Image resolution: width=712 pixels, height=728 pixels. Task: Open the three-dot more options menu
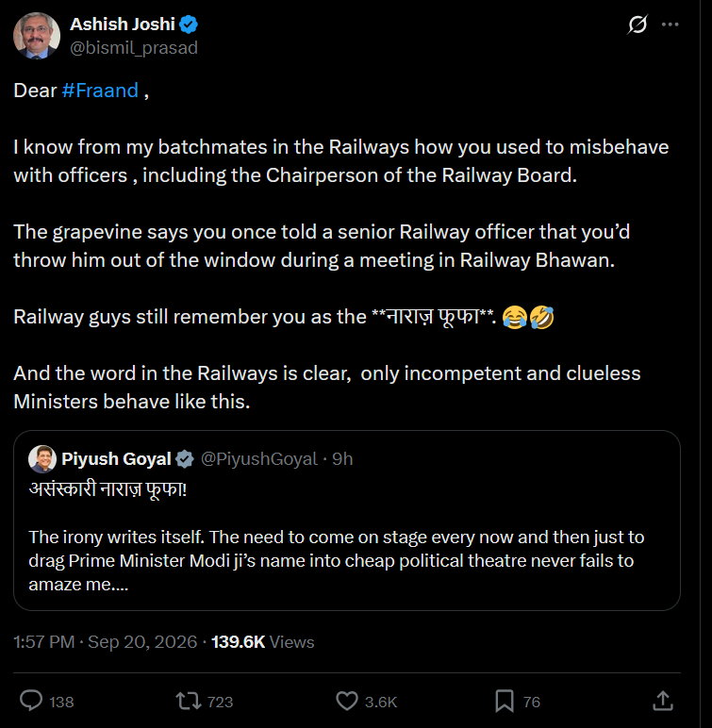tap(670, 25)
